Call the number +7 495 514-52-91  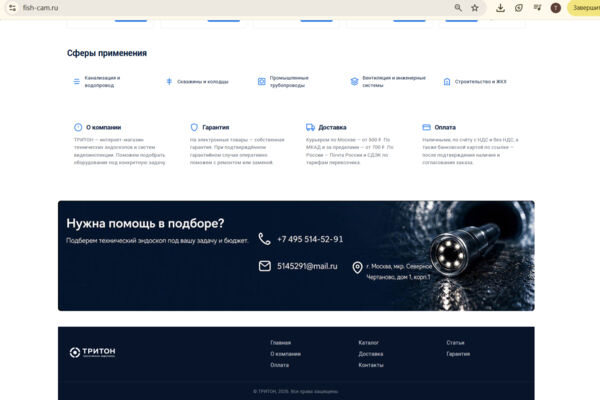310,239
